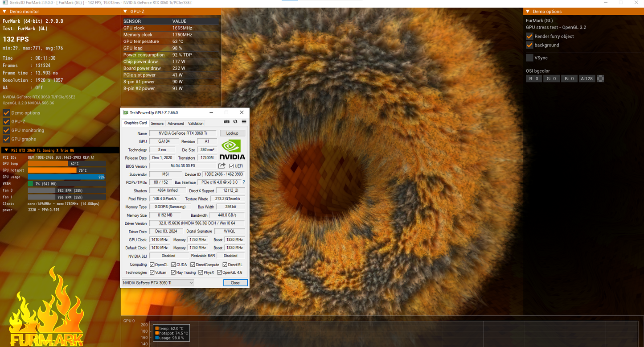The height and width of the screenshot is (347, 644).
Task: Click the GPU usage 98% bar
Action: [66, 177]
